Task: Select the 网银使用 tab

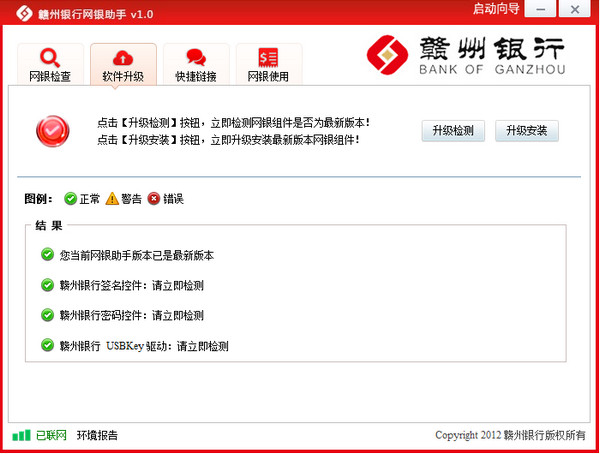Action: [269, 64]
